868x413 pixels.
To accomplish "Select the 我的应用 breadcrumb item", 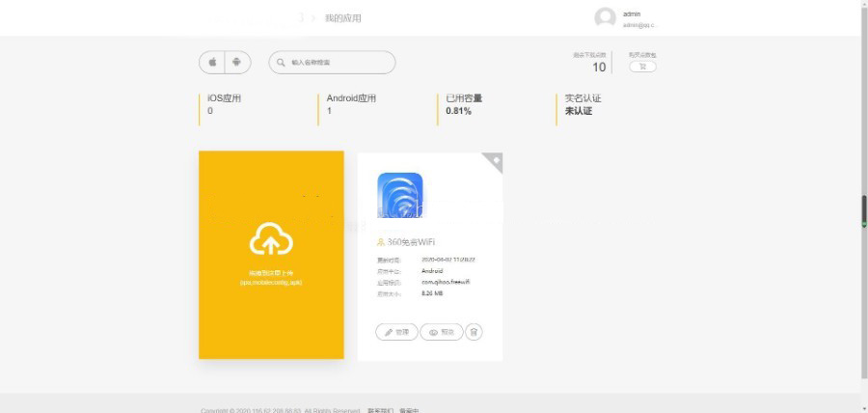I will pos(343,18).
